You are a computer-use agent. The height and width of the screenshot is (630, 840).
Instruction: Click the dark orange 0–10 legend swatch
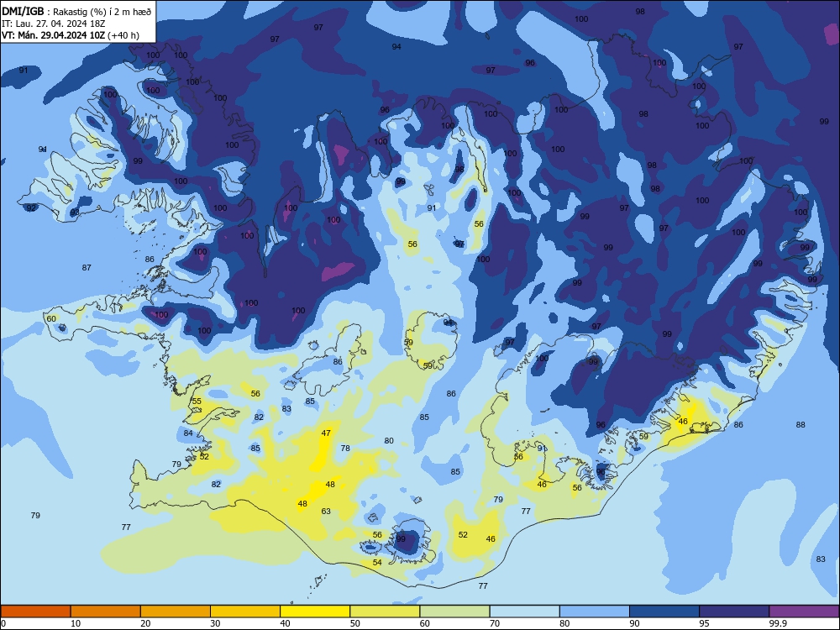pyautogui.click(x=35, y=612)
